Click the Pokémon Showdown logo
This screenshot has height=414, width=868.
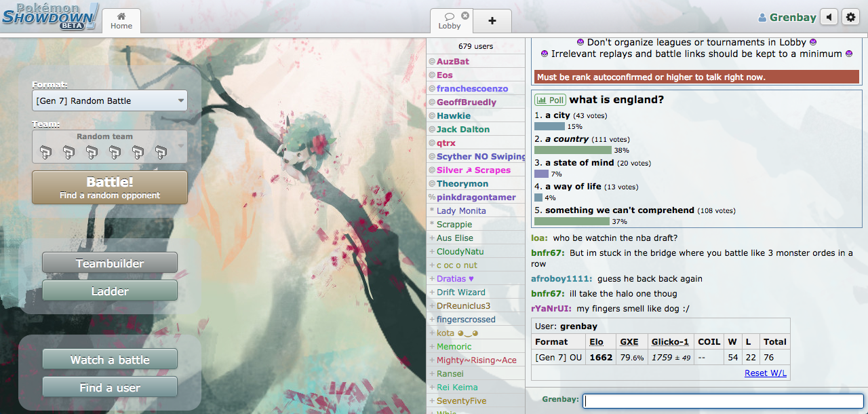point(50,16)
